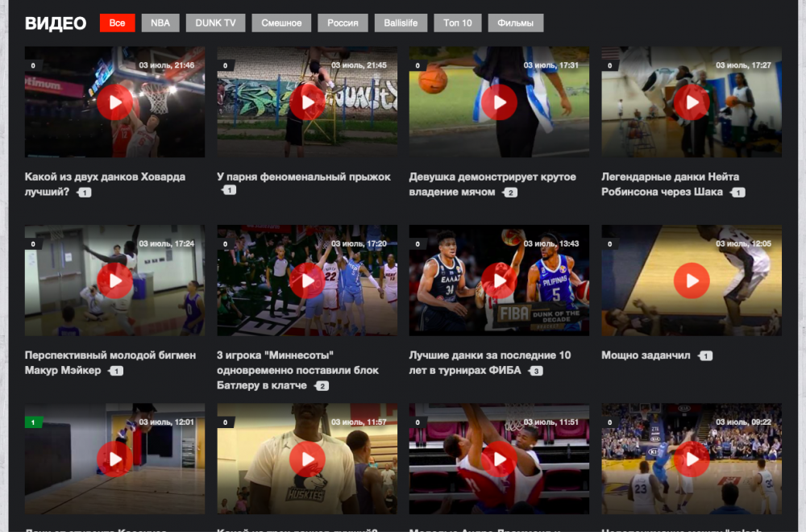Play the FIBA best dunks video
This screenshot has height=532, width=806.
coord(499,281)
